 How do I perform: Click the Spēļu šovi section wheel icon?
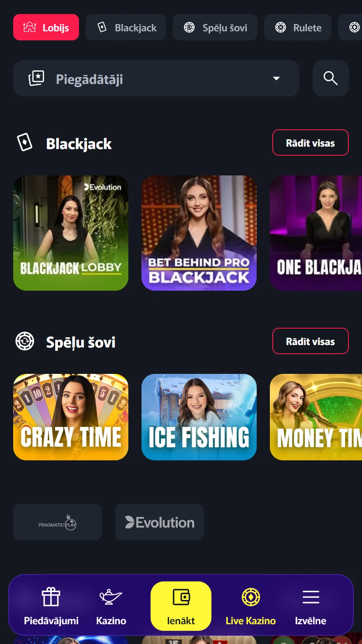pos(25,341)
